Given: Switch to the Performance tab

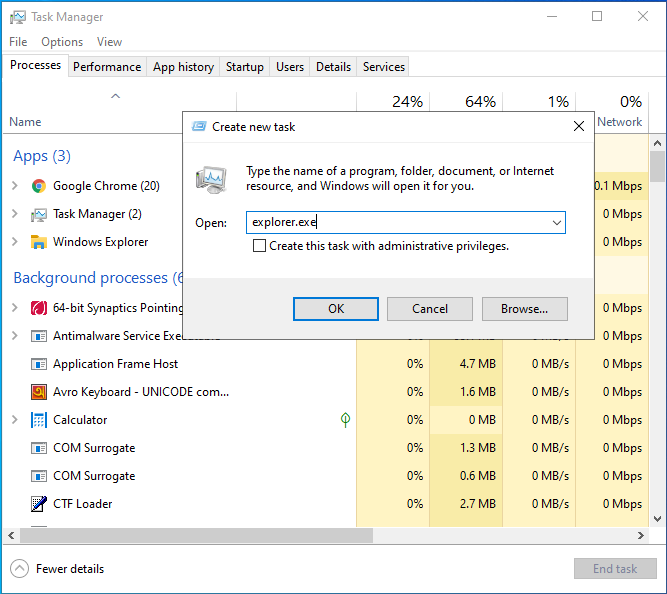Looking at the screenshot, I should click(107, 67).
